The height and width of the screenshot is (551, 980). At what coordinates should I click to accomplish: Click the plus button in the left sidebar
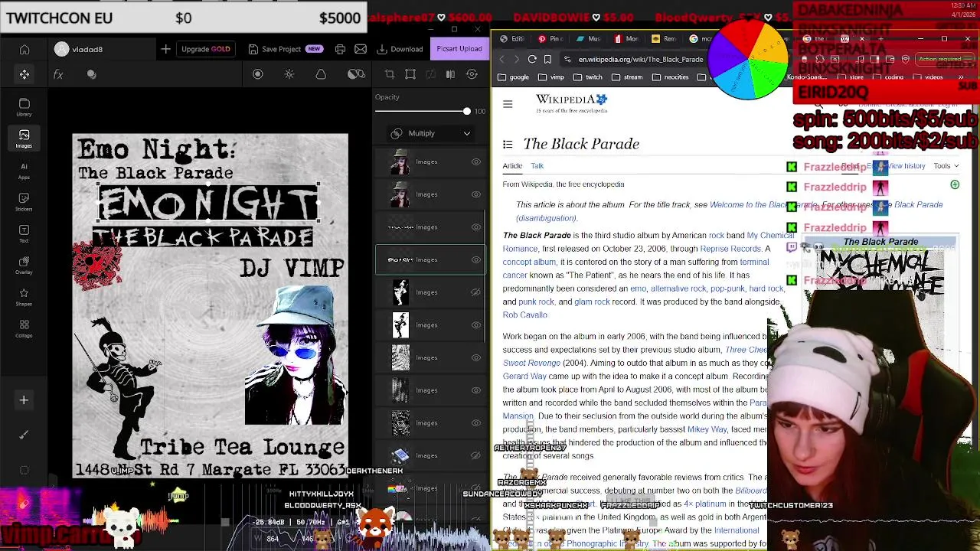pos(24,400)
